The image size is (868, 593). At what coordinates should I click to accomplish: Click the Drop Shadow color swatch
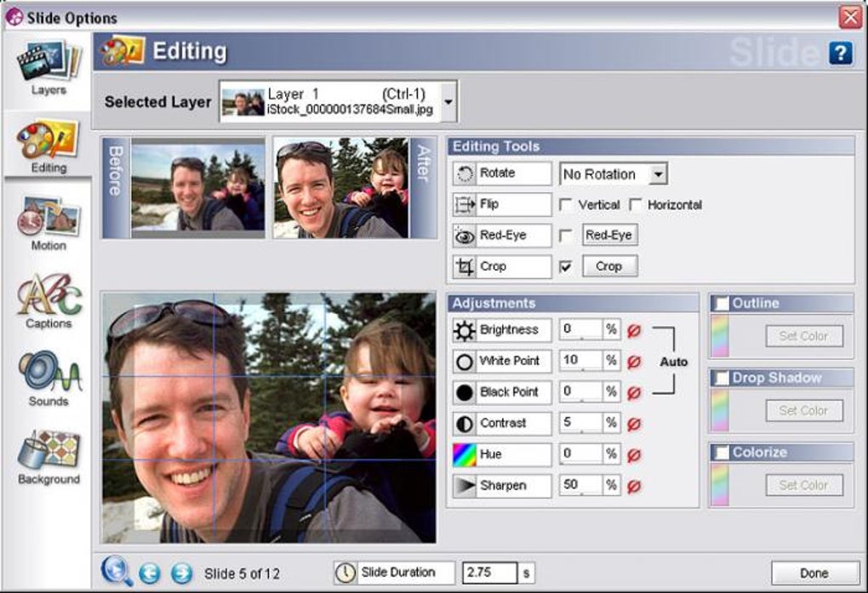(x=720, y=410)
